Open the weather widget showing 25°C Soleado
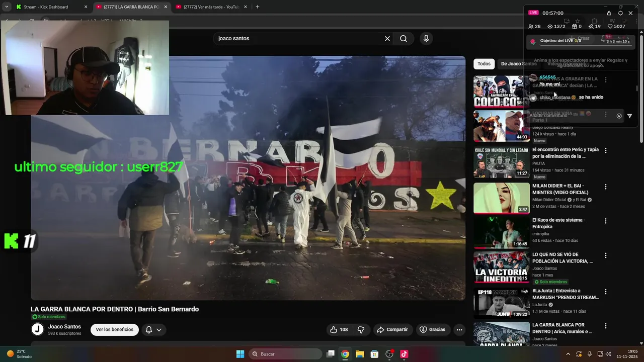This screenshot has height=362, width=644. pos(19,354)
